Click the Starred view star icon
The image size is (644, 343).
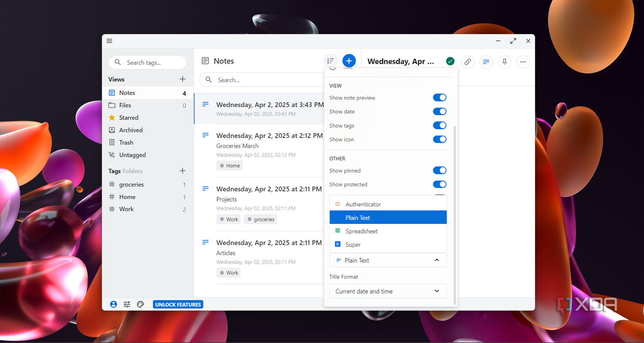coord(112,117)
